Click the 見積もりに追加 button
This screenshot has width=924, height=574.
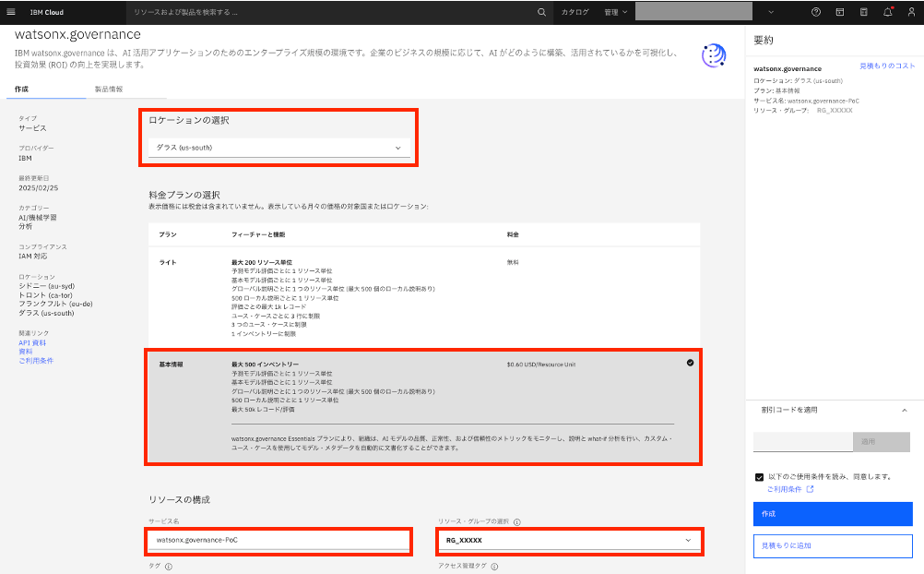click(x=833, y=545)
